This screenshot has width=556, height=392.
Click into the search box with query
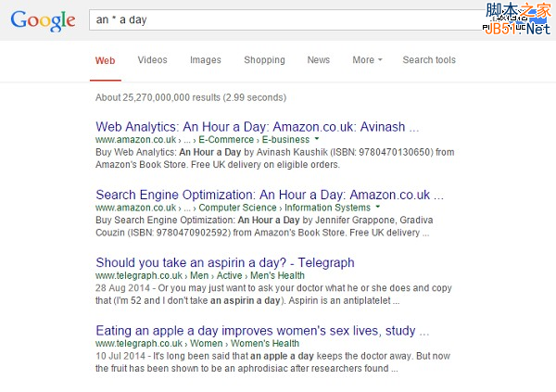(x=278, y=19)
